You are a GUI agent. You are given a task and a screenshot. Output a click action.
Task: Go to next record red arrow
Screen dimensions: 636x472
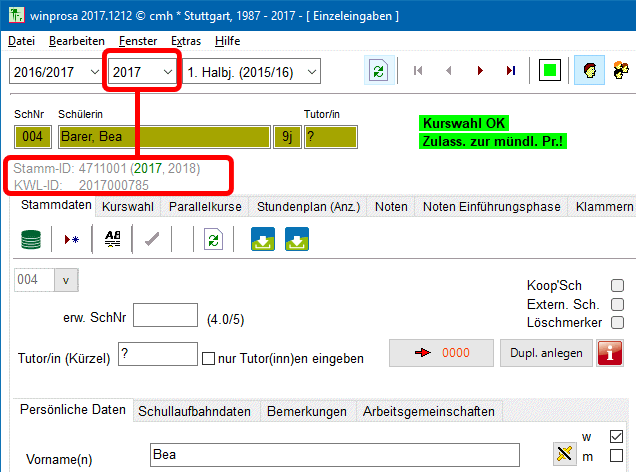(x=481, y=71)
